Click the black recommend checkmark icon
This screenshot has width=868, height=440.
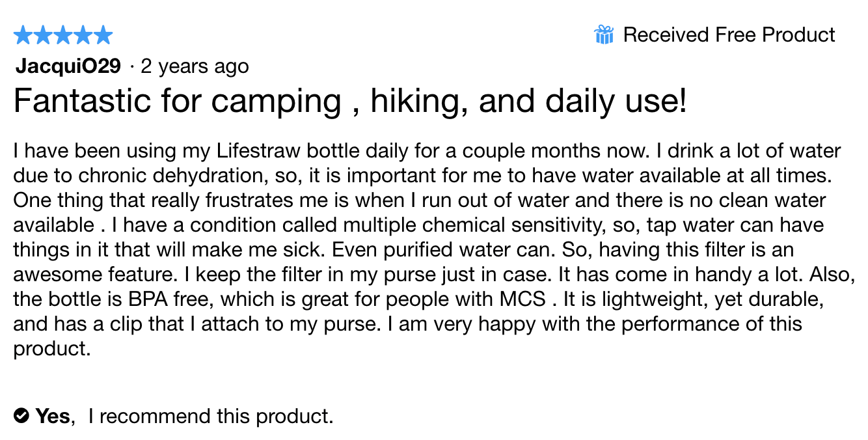pyautogui.click(x=21, y=415)
